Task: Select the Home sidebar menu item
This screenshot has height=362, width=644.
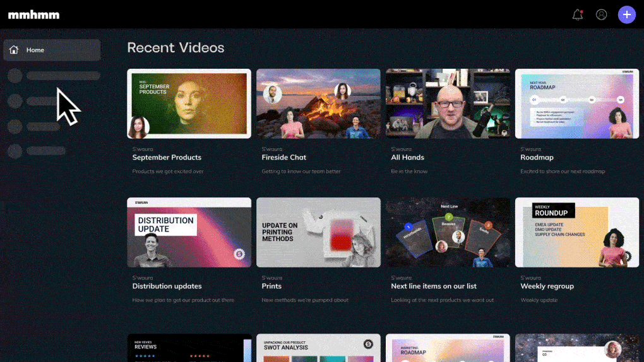Action: click(x=52, y=50)
